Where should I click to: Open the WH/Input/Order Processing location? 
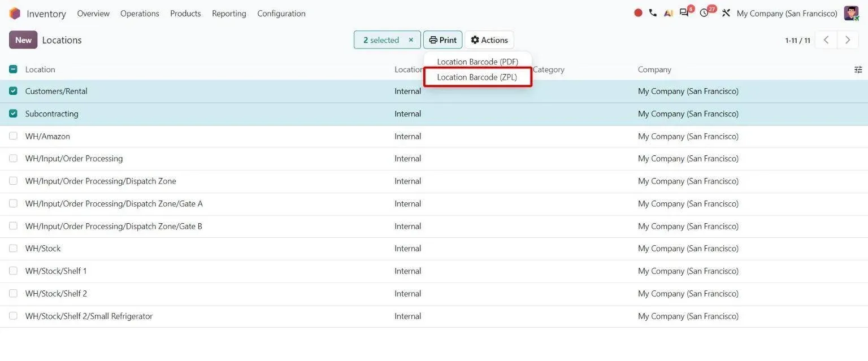pos(74,159)
